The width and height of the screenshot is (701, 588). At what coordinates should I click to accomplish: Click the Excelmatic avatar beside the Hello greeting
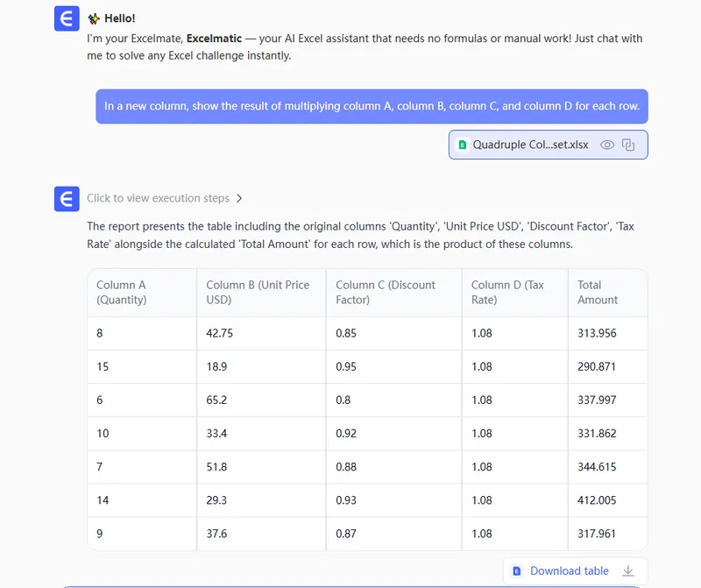click(67, 18)
